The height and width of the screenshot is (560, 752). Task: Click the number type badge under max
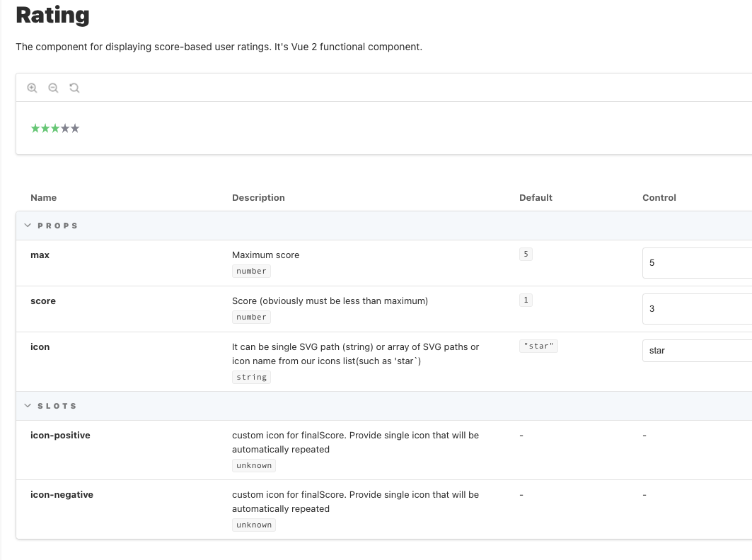click(251, 271)
